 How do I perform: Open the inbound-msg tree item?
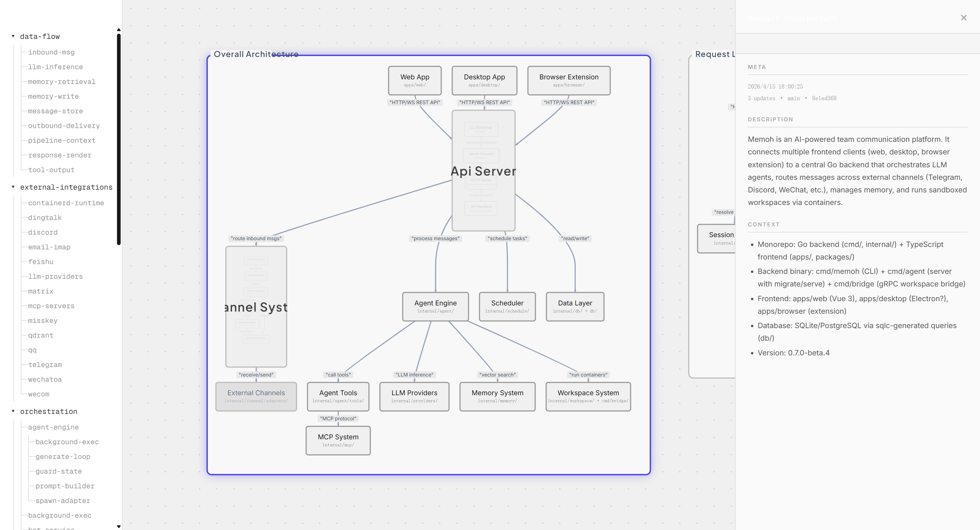click(51, 52)
